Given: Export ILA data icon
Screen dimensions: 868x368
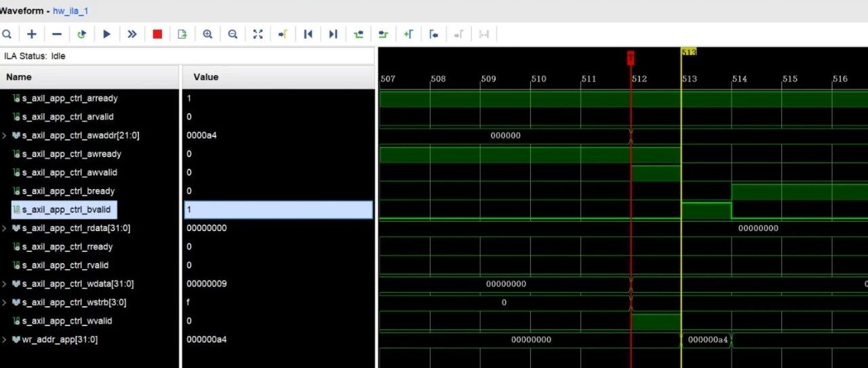Looking at the screenshot, I should 182,34.
